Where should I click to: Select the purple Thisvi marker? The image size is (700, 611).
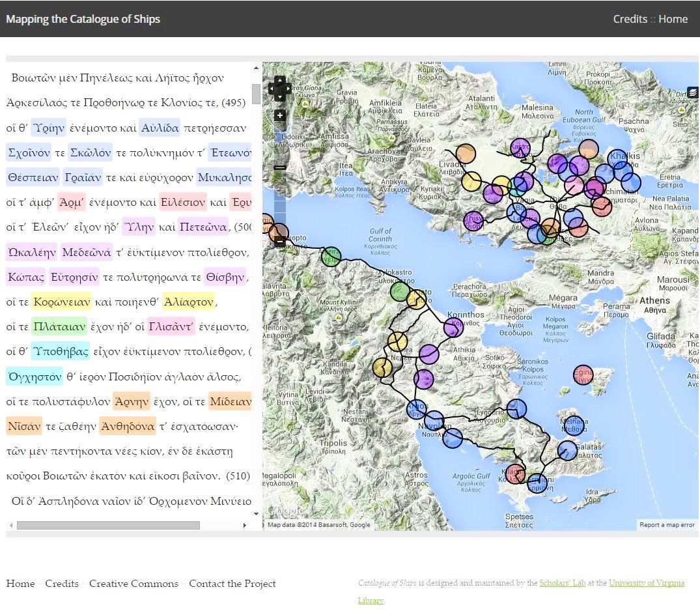click(473, 221)
